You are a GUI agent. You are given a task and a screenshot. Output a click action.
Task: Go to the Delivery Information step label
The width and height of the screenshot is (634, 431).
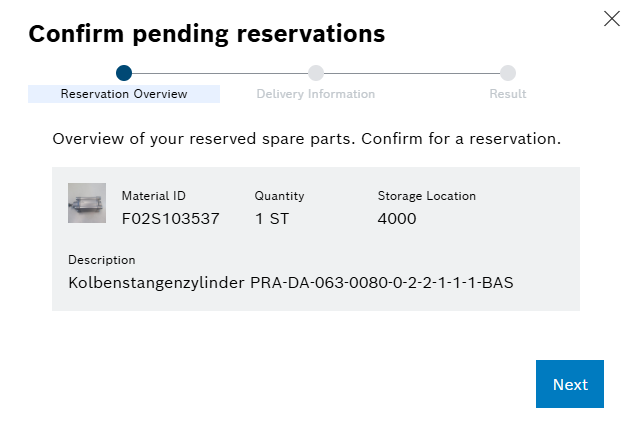coord(316,94)
